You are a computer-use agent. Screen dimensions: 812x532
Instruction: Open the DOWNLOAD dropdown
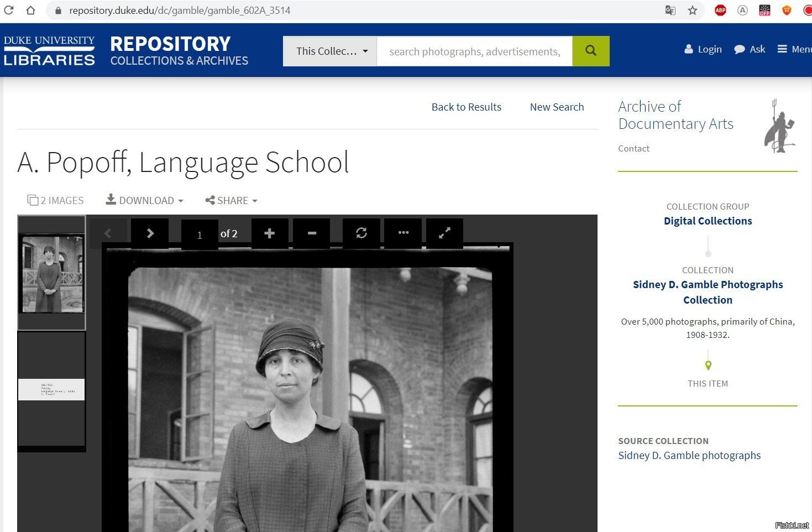(145, 200)
